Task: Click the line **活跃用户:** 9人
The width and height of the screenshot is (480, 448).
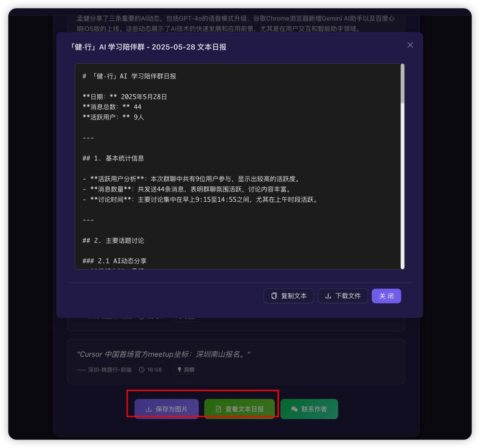Action: pos(113,117)
